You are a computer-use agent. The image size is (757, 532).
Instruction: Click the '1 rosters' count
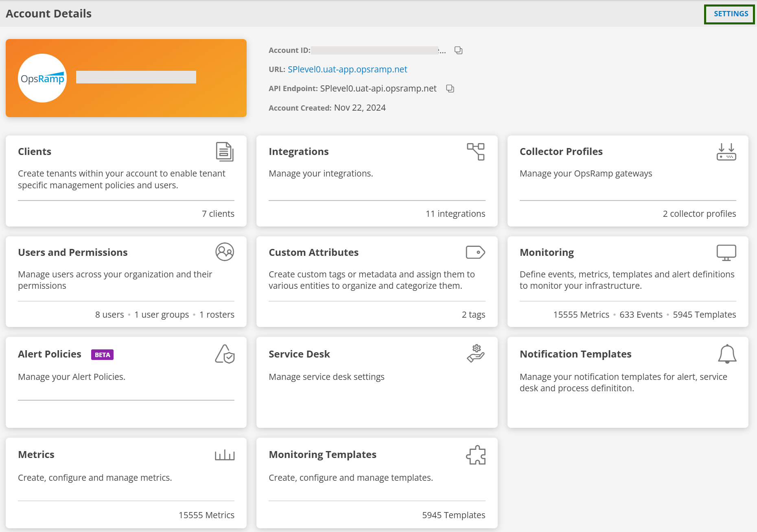click(217, 315)
